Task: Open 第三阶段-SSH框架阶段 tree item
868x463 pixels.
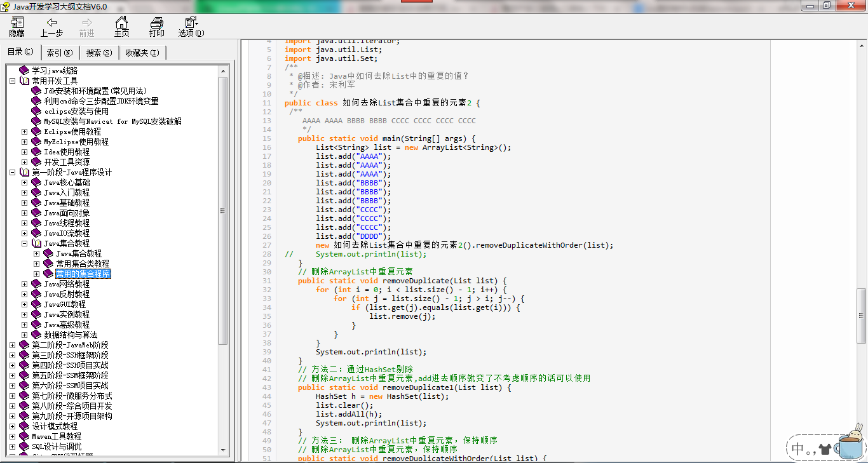Action: tap(70, 355)
